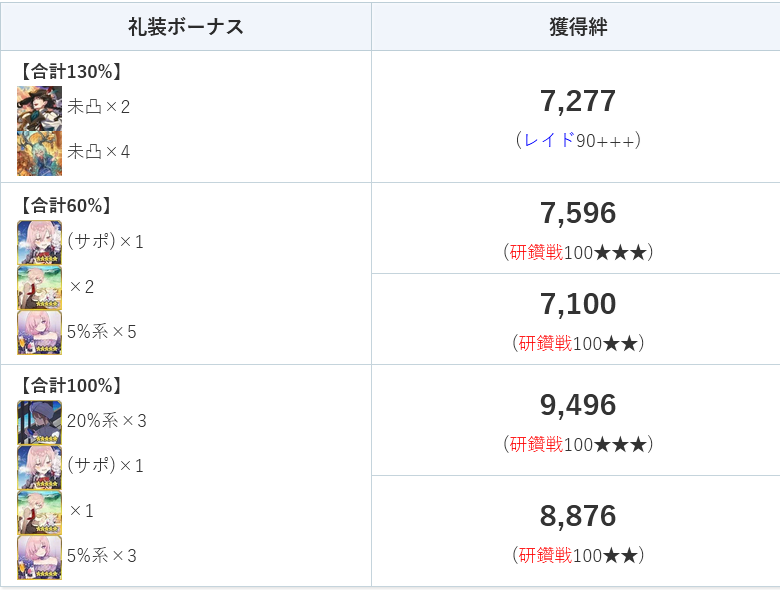The image size is (780, 592).
Task: Click the 【合計130%】 label
Action: [71, 72]
